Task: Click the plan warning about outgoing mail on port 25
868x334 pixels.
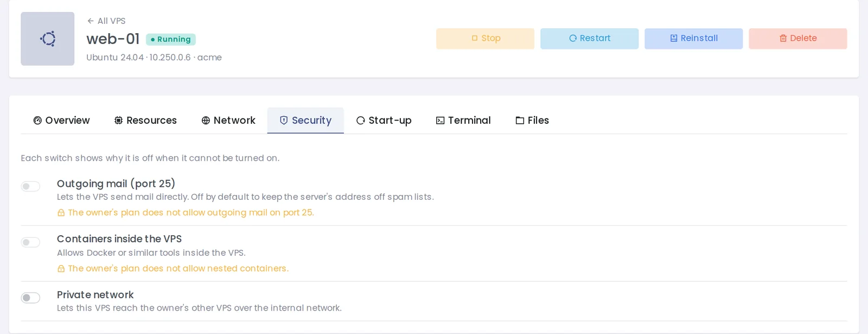Action: pyautogui.click(x=191, y=213)
